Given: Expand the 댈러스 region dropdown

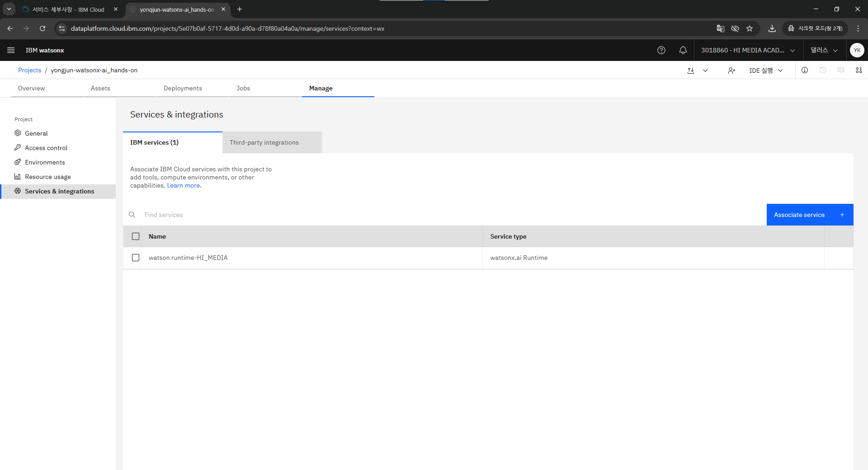Looking at the screenshot, I should tap(824, 50).
